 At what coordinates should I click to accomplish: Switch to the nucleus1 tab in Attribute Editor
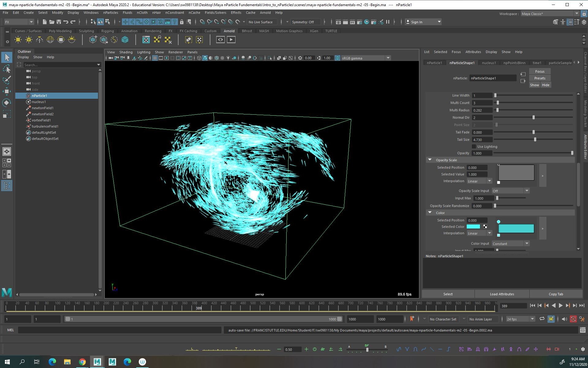(489, 63)
